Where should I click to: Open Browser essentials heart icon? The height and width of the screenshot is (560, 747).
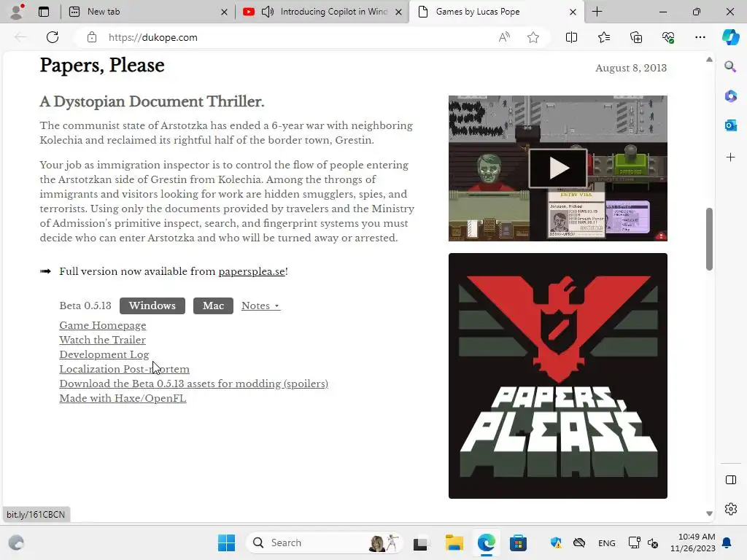(x=668, y=37)
